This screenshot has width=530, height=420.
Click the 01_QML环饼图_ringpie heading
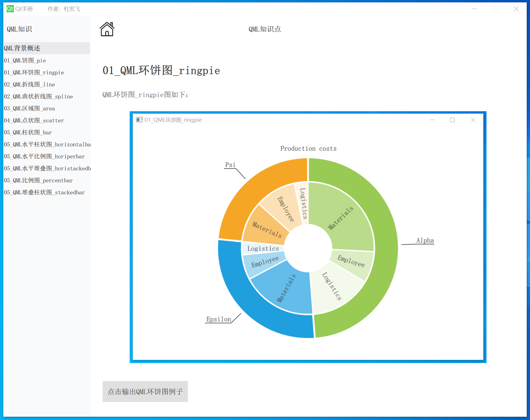[161, 71]
